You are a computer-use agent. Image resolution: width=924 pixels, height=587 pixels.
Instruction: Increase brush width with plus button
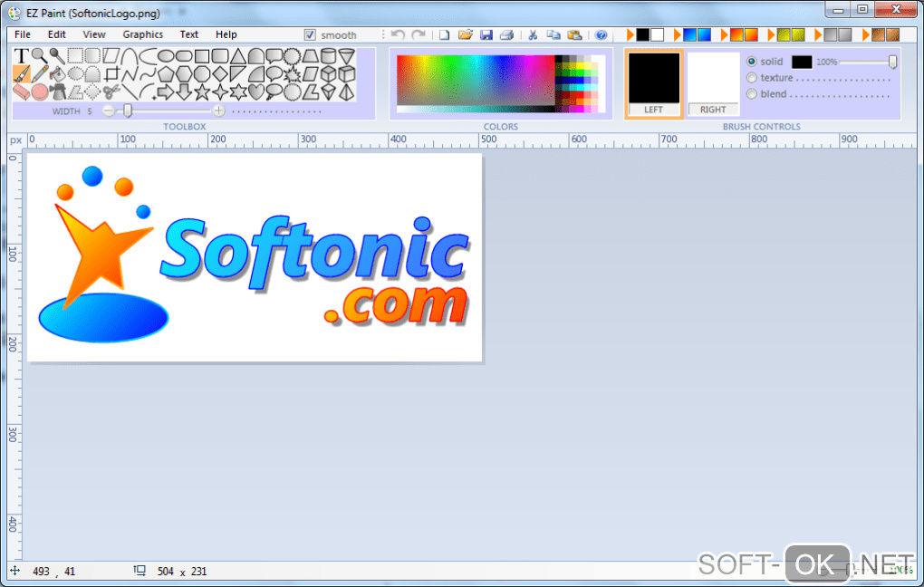coord(218,111)
